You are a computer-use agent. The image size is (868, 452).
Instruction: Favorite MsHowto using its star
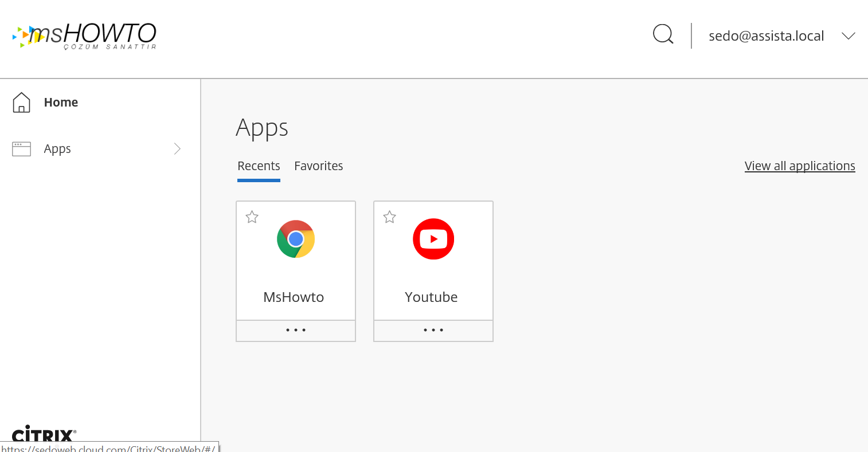[x=252, y=217]
